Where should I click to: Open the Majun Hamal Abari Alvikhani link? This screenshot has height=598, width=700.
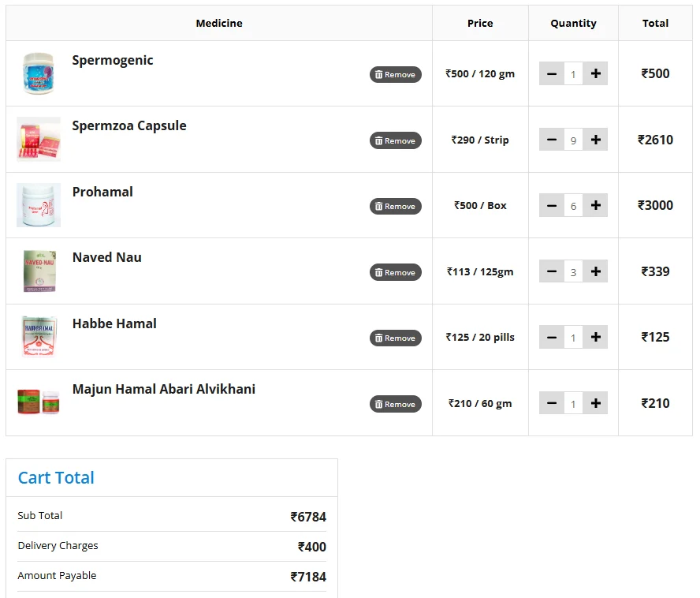(x=163, y=389)
